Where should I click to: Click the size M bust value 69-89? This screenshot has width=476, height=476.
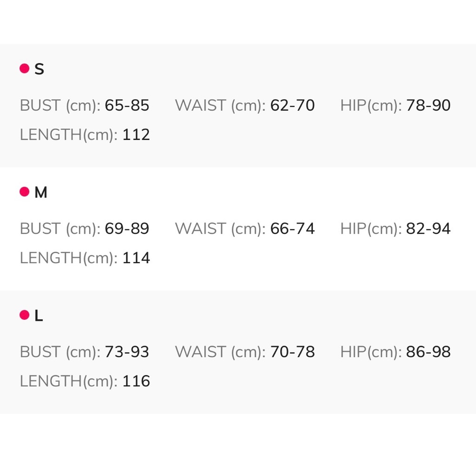pyautogui.click(x=127, y=229)
